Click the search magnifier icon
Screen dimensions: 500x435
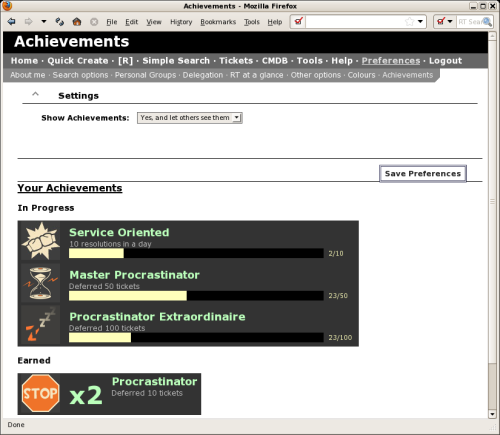coord(487,22)
